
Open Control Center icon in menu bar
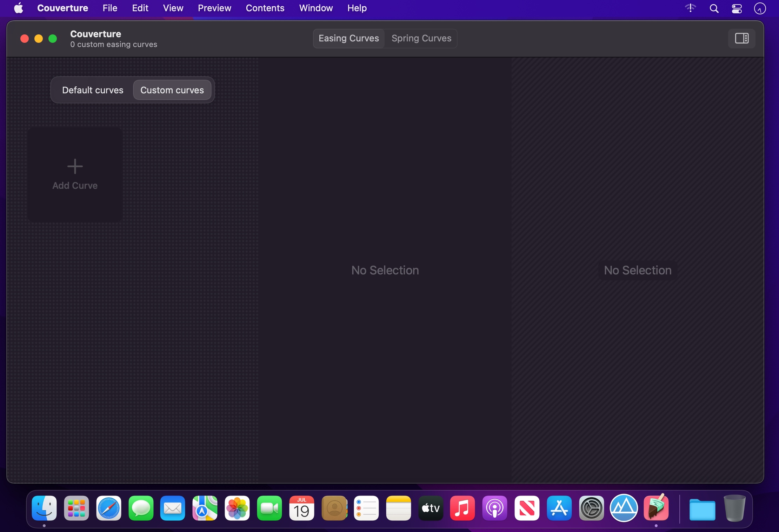[737, 8]
